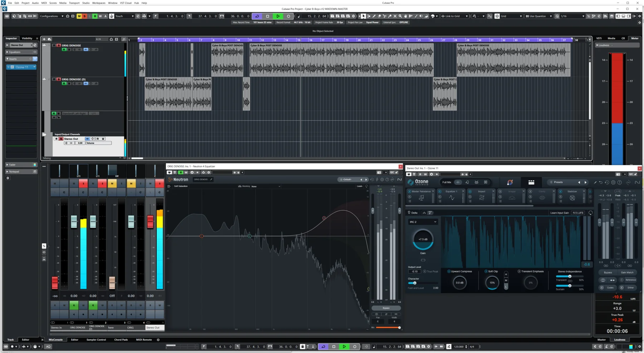Switch to the Media tab in right zone
Viewport: 644px width, 353px height.
click(x=611, y=38)
